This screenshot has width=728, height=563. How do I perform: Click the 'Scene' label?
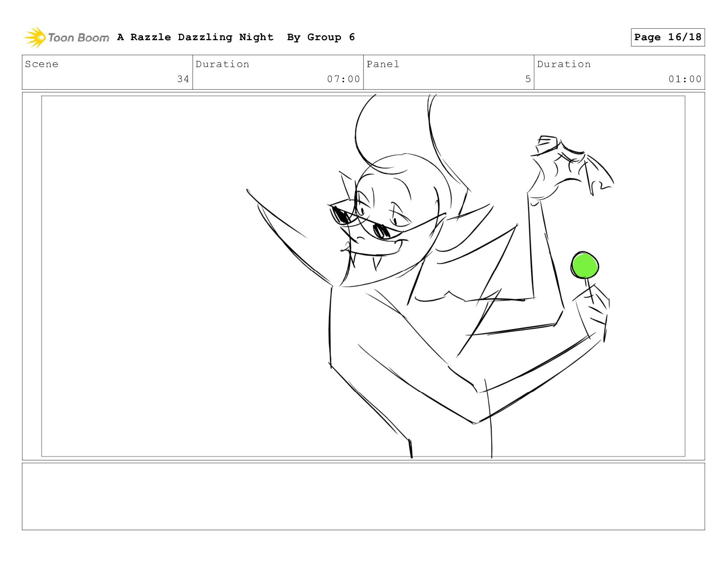[x=41, y=64]
